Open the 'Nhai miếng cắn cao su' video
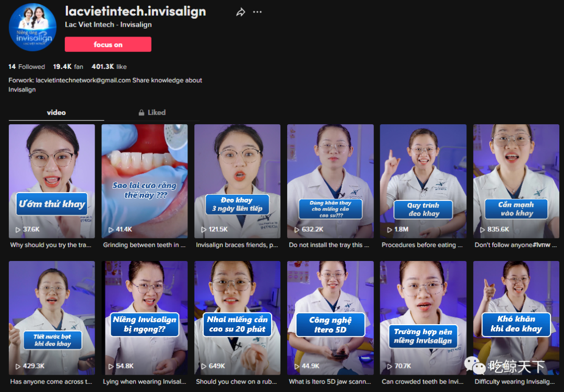 (238, 318)
